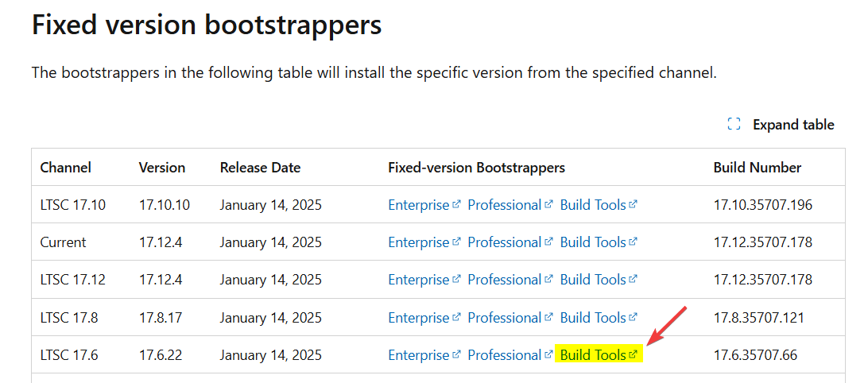Download Build Tools for LTSC 17.12
The width and height of the screenshot is (868, 383).
[593, 280]
